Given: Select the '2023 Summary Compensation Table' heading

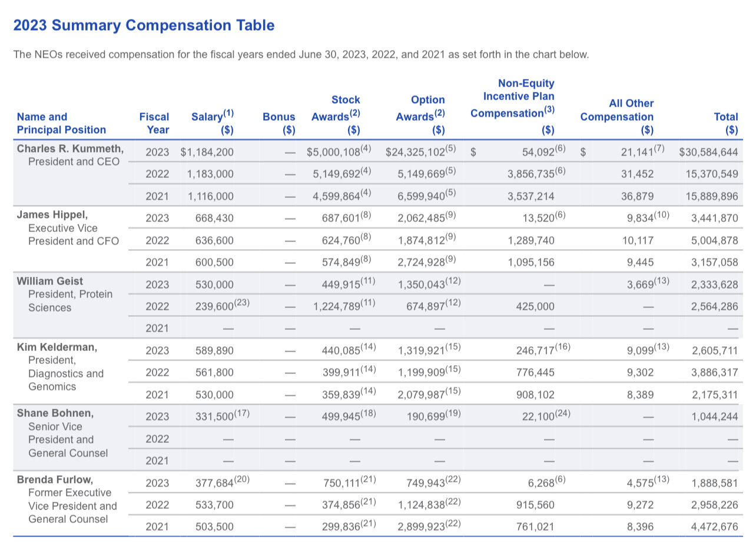Looking at the screenshot, I should pyautogui.click(x=144, y=25).
